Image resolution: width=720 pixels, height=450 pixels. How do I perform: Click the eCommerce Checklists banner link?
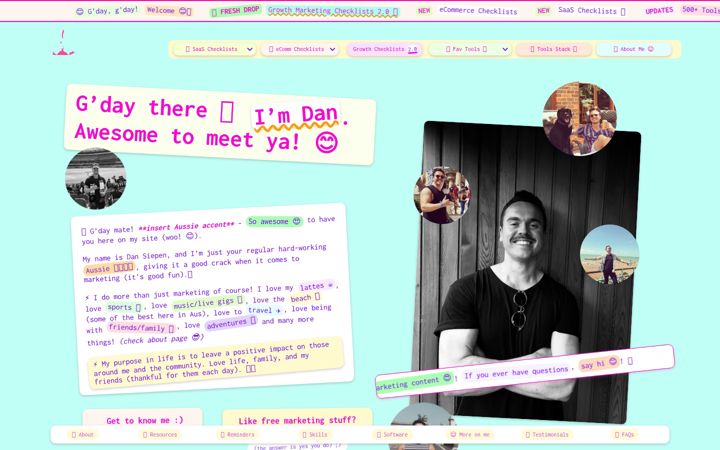click(478, 11)
